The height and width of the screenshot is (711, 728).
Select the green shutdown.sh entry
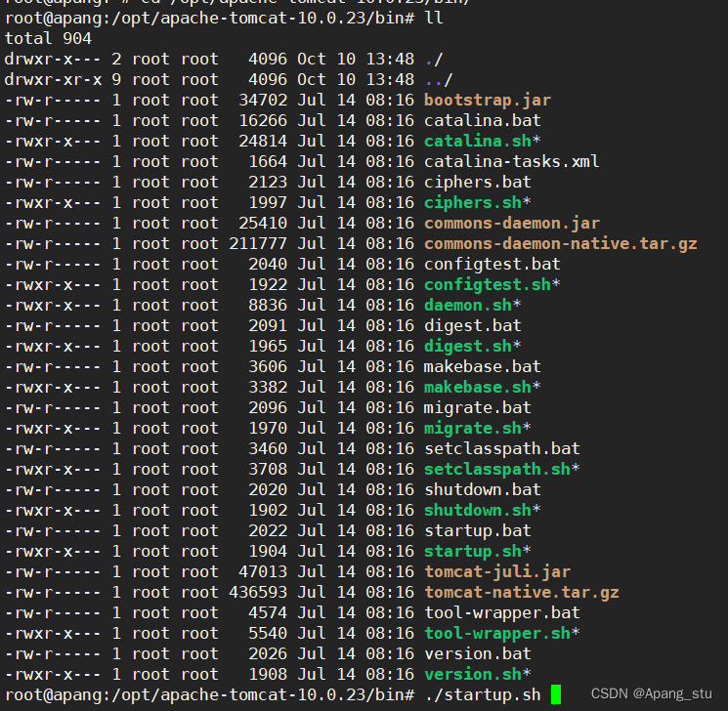478,510
